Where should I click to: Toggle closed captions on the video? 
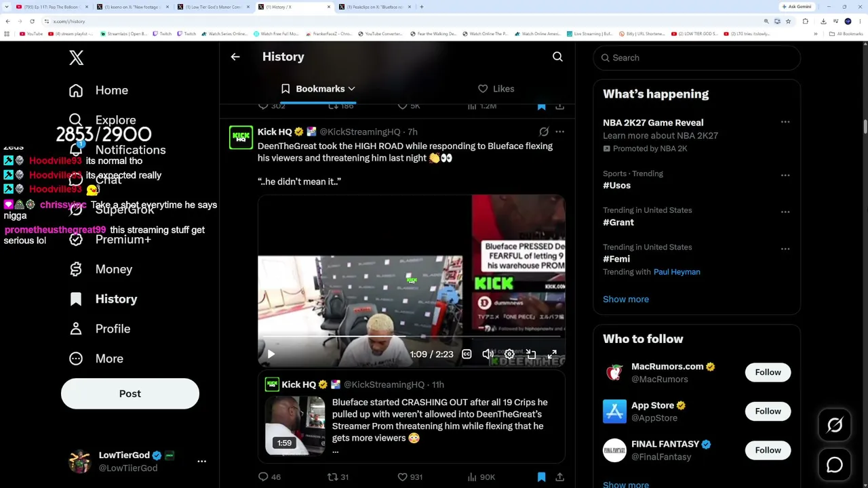pyautogui.click(x=467, y=354)
